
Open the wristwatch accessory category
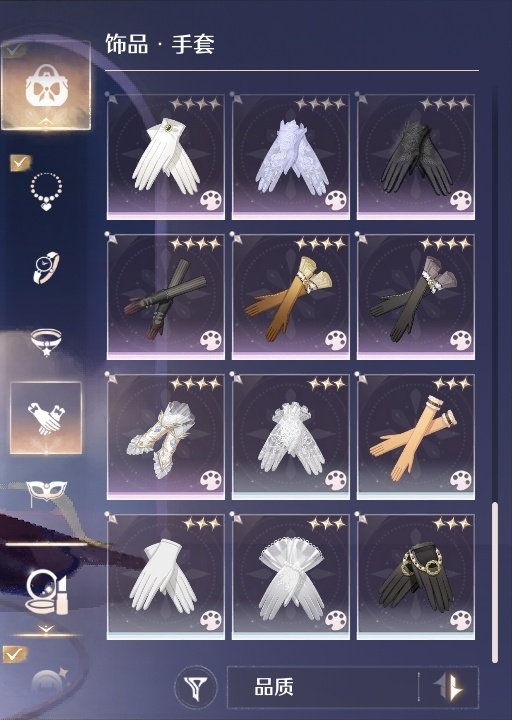click(46, 267)
